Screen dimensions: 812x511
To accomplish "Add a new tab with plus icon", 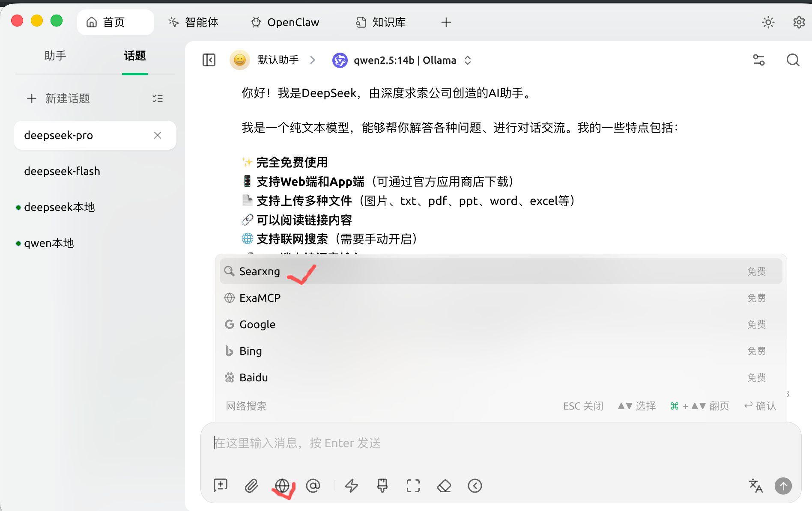I will coord(446,22).
